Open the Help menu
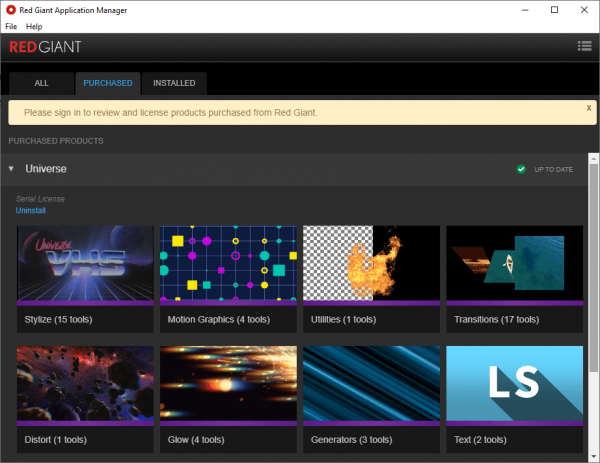The image size is (600, 463). [x=34, y=26]
